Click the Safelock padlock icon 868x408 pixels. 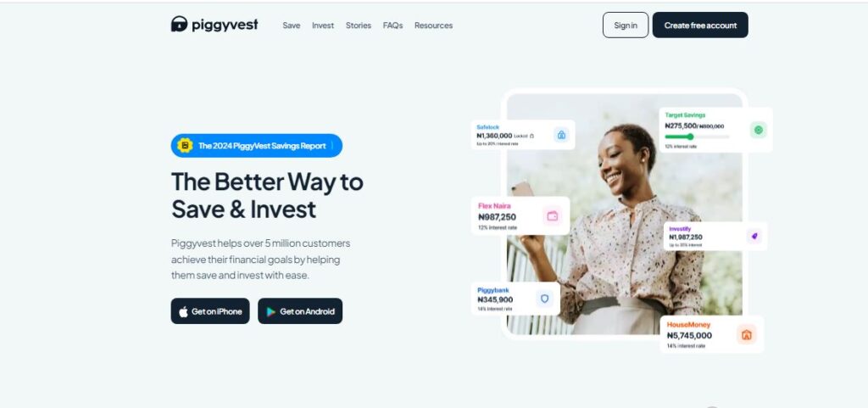pos(561,135)
